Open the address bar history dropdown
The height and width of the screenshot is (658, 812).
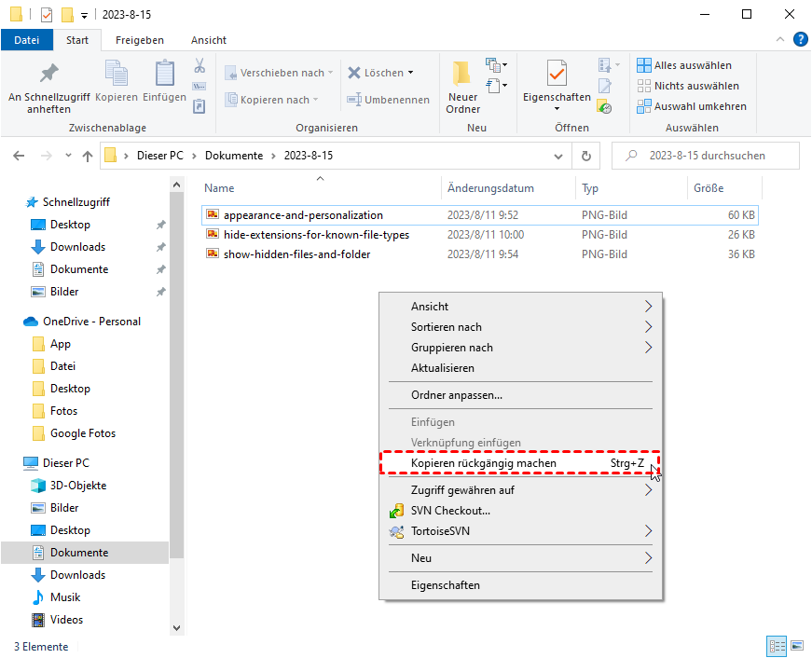pyautogui.click(x=558, y=156)
